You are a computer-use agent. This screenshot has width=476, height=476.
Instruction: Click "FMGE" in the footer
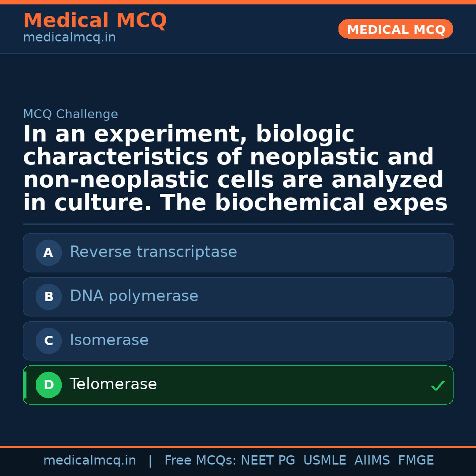click(416, 461)
